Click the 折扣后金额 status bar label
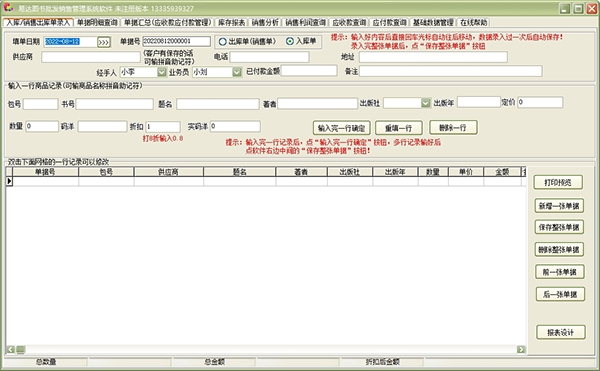 coord(382,361)
